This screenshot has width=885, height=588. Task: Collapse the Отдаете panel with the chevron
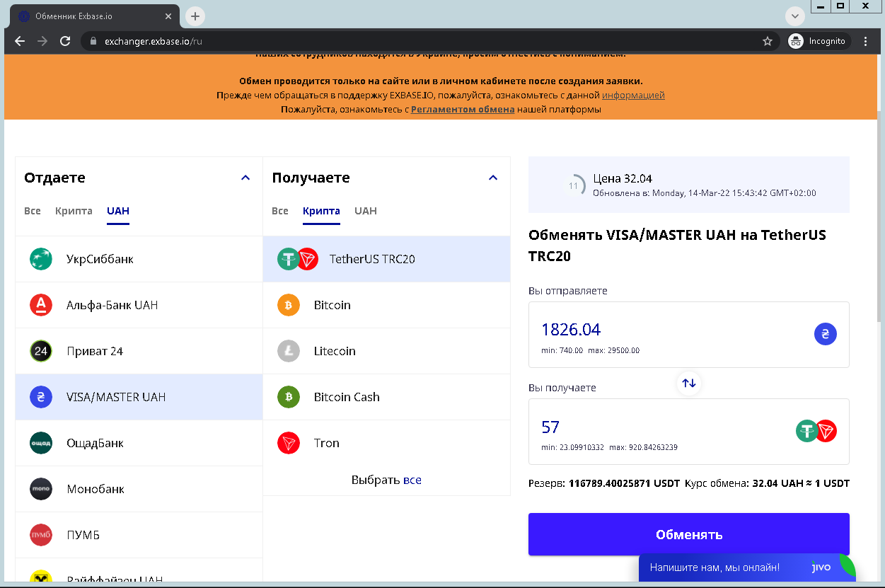point(245,178)
